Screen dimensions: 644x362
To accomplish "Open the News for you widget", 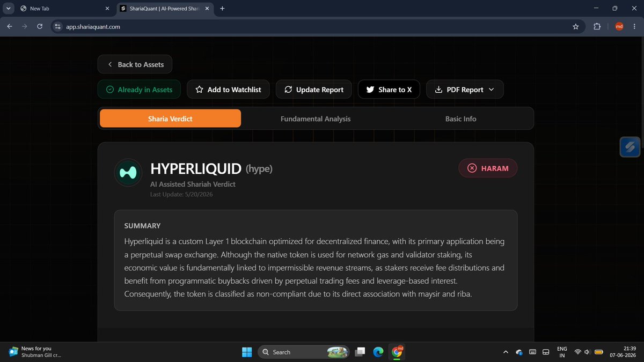I will pos(35,352).
